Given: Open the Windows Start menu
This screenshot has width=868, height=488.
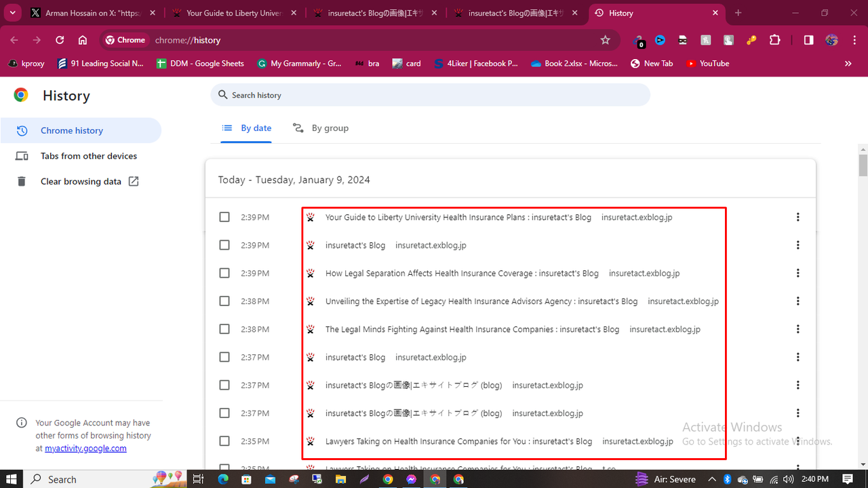Looking at the screenshot, I should [12, 479].
